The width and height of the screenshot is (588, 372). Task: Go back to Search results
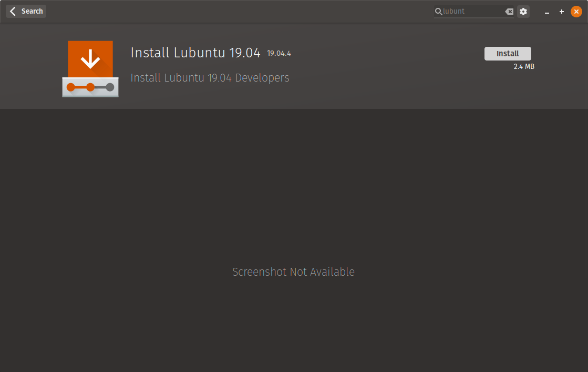tap(26, 11)
